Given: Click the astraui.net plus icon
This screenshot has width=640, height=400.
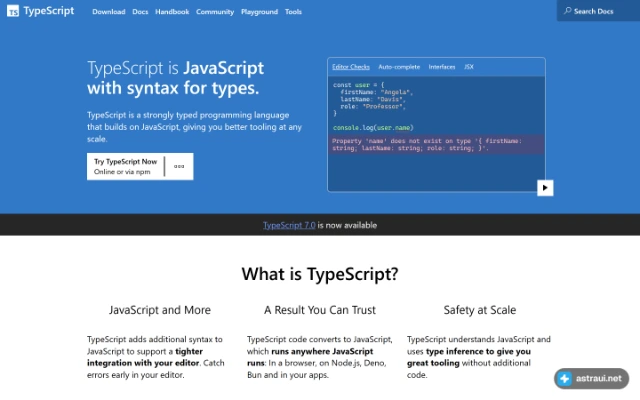Looking at the screenshot, I should tap(565, 378).
